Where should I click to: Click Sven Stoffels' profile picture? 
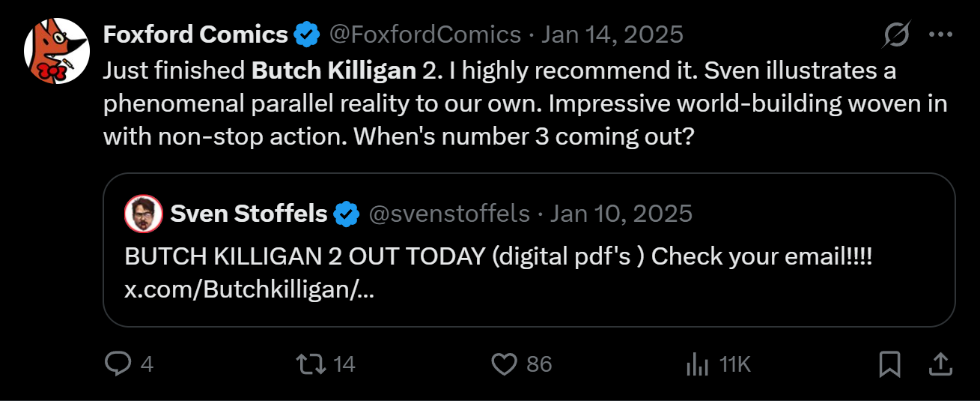[144, 214]
